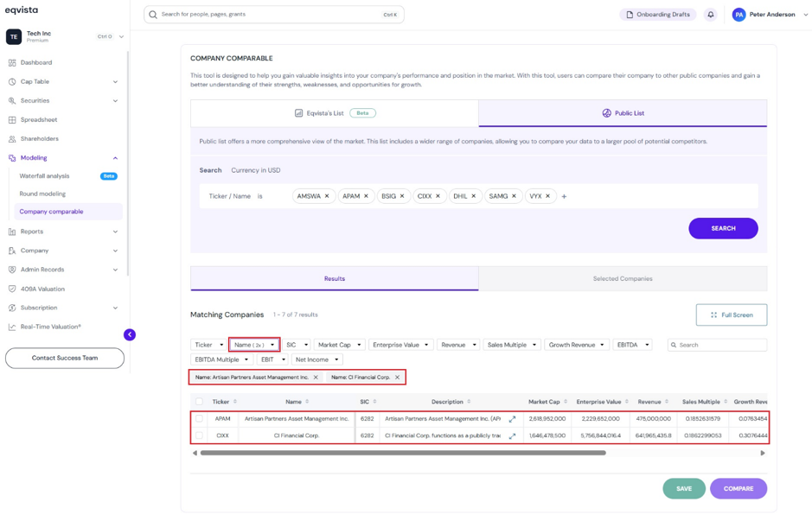Remove APAM ticker tag
812x515 pixels.
[x=366, y=196]
